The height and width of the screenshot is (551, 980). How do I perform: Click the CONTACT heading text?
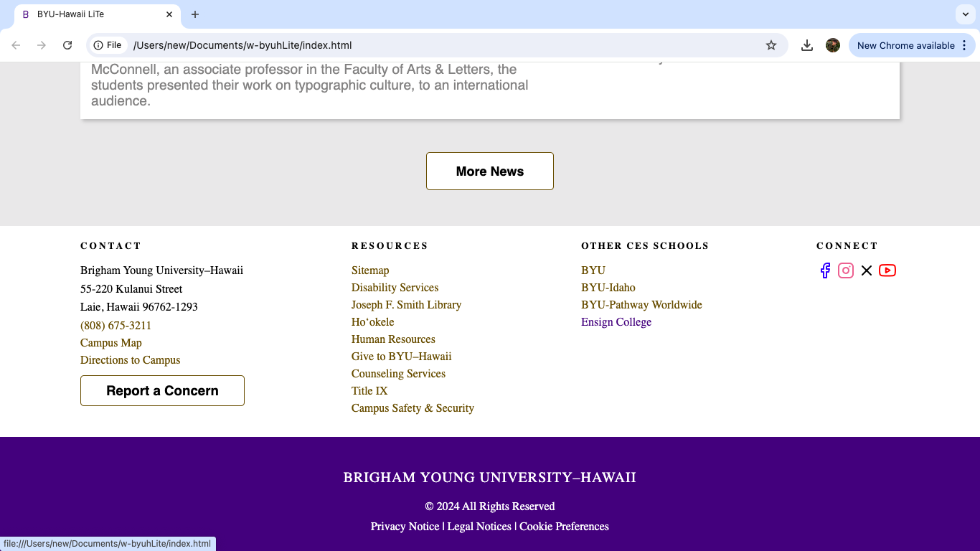(111, 246)
